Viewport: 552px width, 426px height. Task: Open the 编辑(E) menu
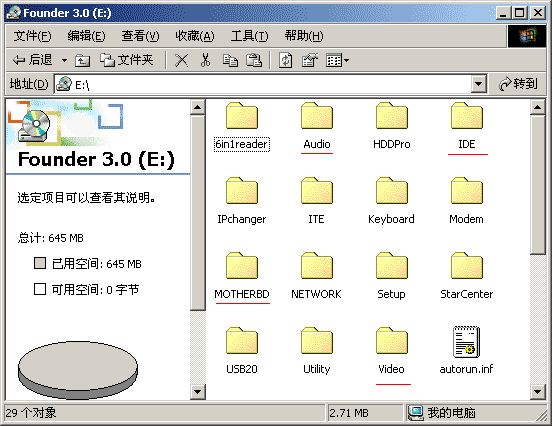86,36
